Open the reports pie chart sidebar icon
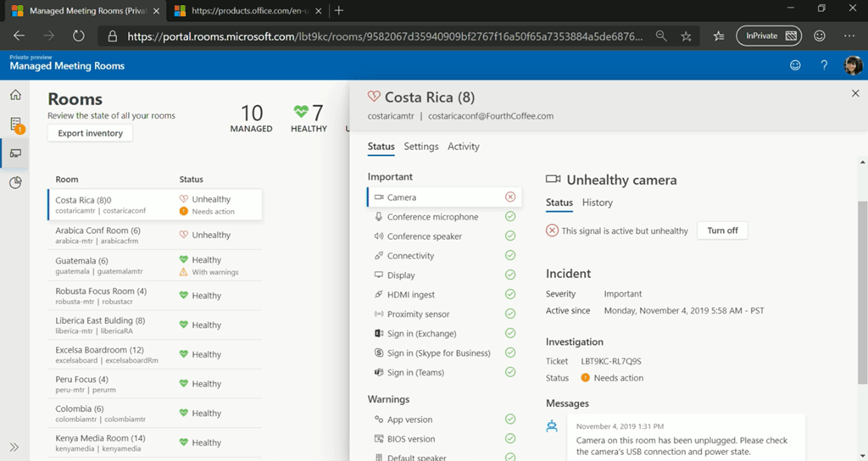The image size is (868, 461). [15, 182]
